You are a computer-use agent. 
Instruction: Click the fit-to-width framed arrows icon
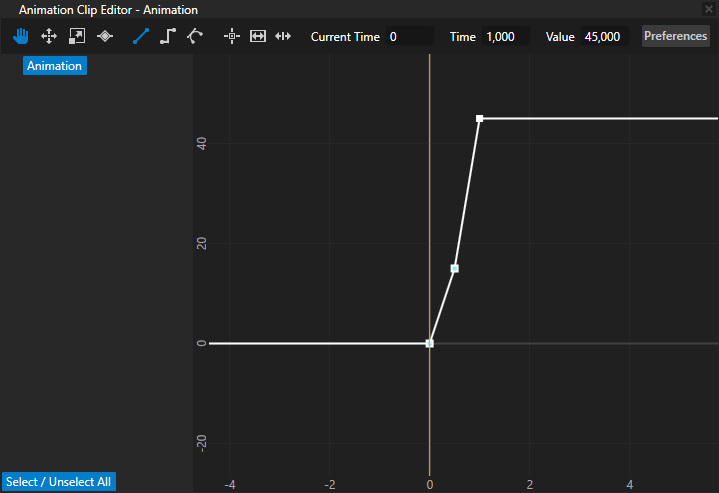click(x=258, y=36)
